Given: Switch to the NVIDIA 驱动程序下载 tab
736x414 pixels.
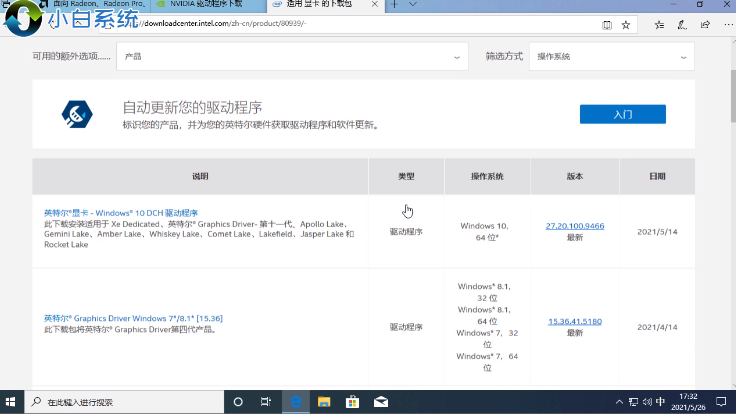Looking at the screenshot, I should (205, 5).
